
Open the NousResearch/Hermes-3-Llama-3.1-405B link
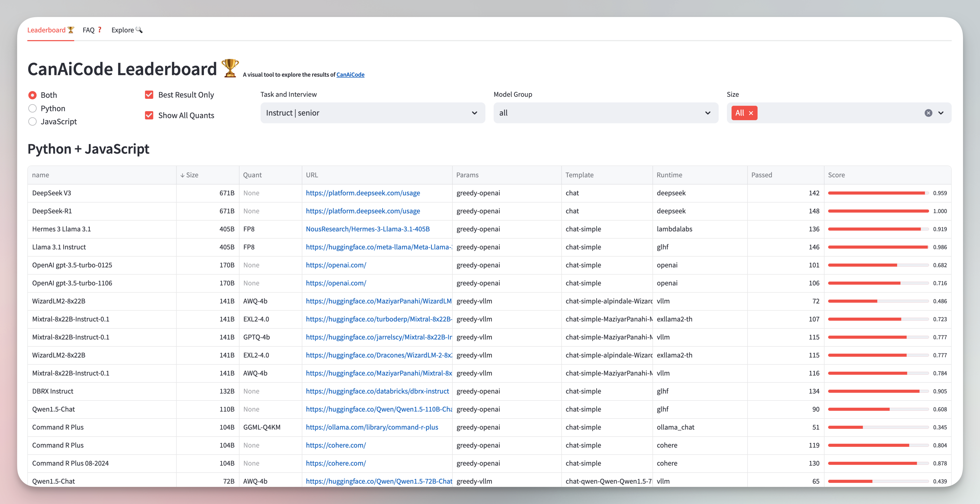pyautogui.click(x=367, y=229)
